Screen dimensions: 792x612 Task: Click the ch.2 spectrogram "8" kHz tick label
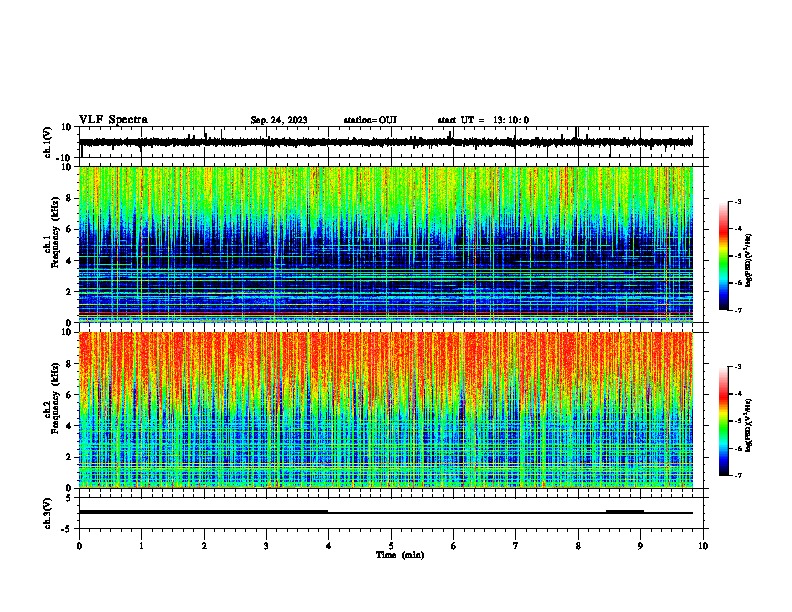[x=70, y=364]
